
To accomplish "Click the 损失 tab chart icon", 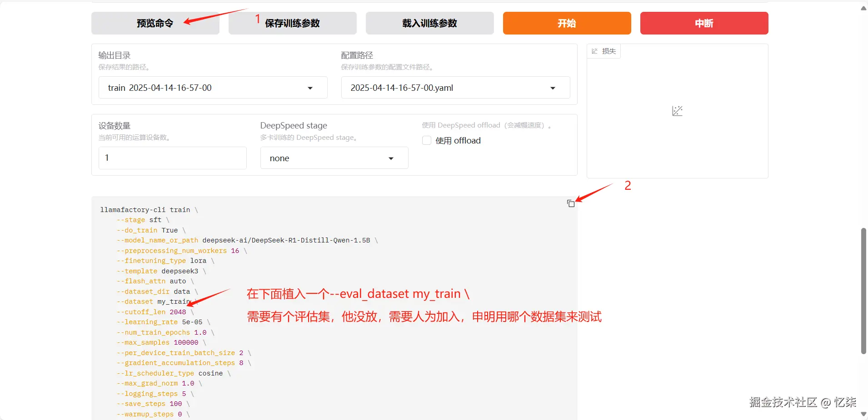I will point(594,51).
